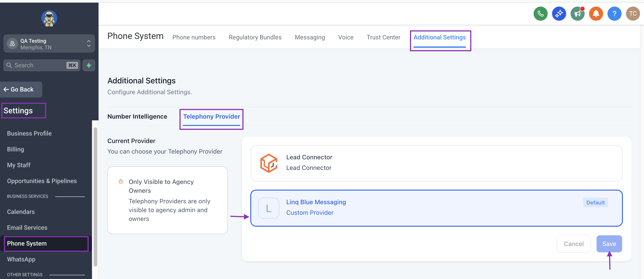Go to the Messaging tab
Viewport: 644px width, 279px height.
310,37
